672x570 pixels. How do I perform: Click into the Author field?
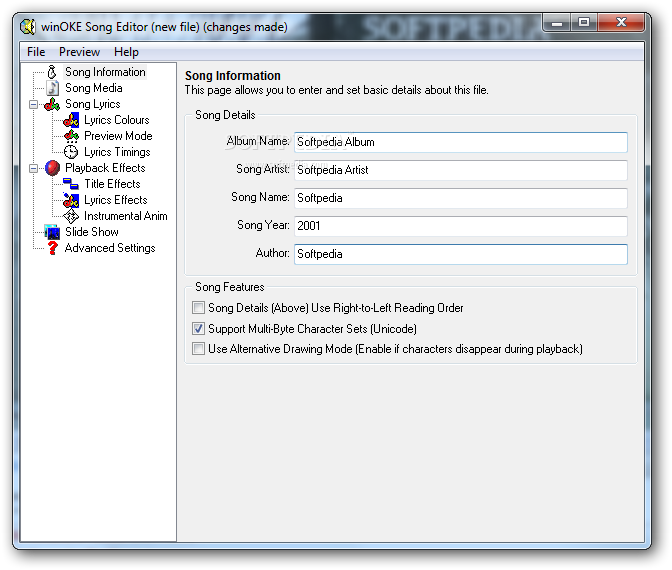point(461,254)
